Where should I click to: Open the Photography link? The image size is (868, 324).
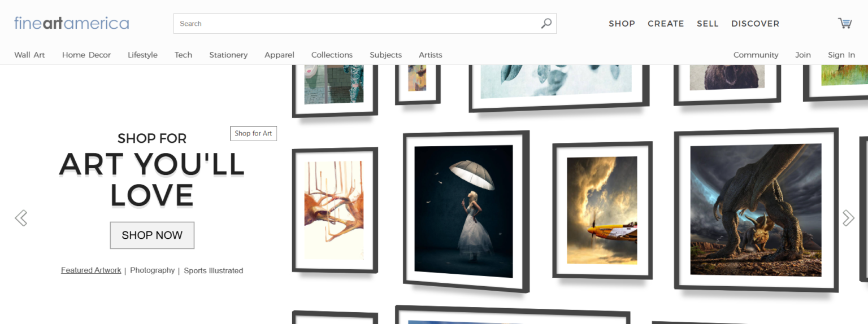(152, 270)
